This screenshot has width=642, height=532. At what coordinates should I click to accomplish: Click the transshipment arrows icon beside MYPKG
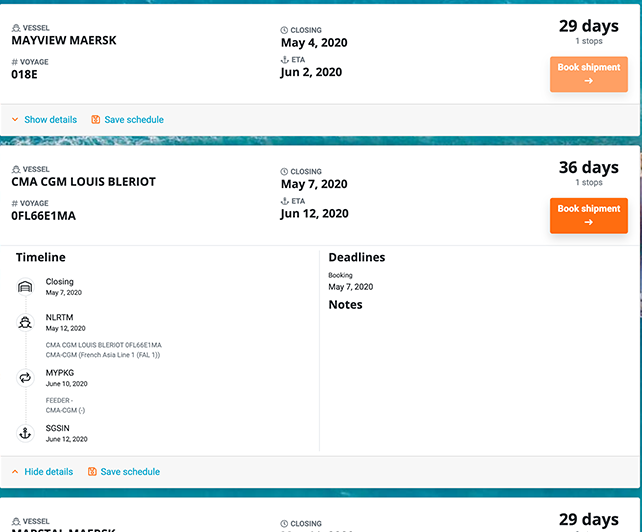(25, 378)
